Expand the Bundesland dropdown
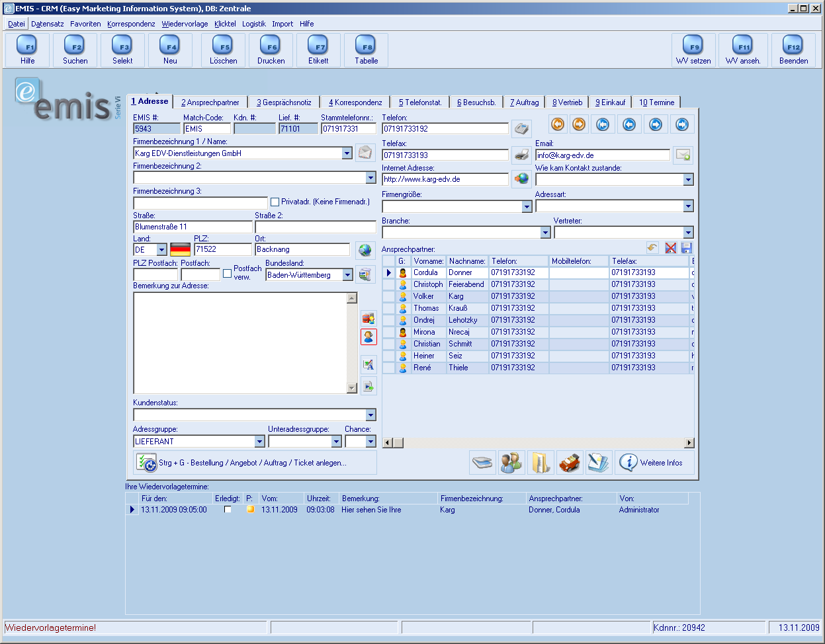The width and height of the screenshot is (825, 644). pyautogui.click(x=348, y=275)
